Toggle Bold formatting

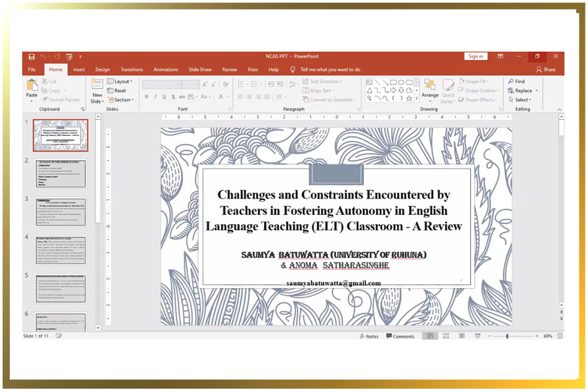coord(146,97)
